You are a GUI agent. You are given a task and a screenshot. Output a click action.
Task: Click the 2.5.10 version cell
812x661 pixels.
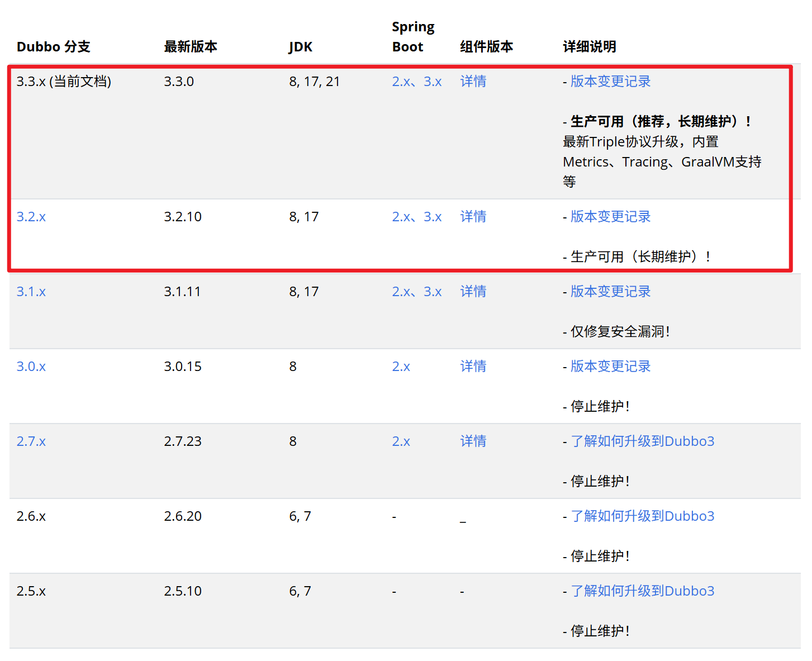click(x=183, y=591)
